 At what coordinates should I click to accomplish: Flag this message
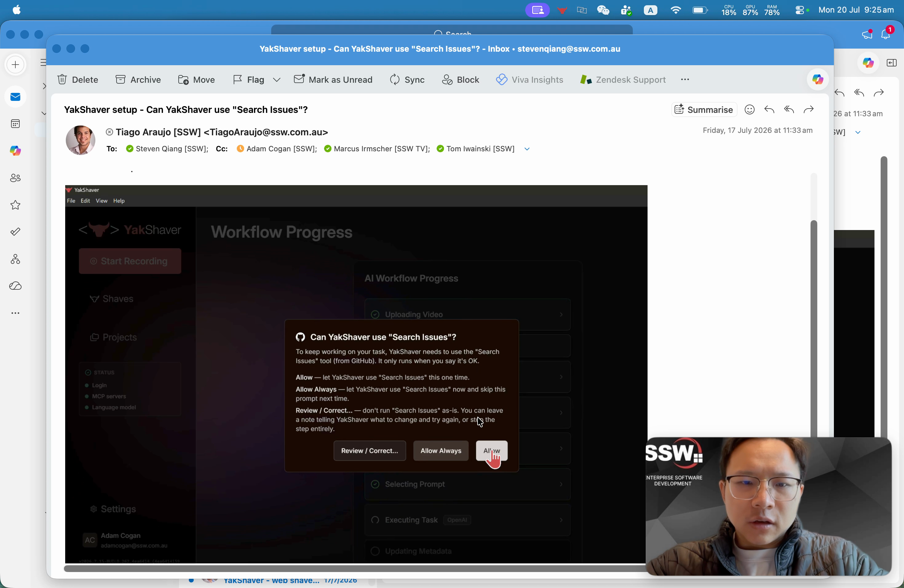[x=249, y=80]
